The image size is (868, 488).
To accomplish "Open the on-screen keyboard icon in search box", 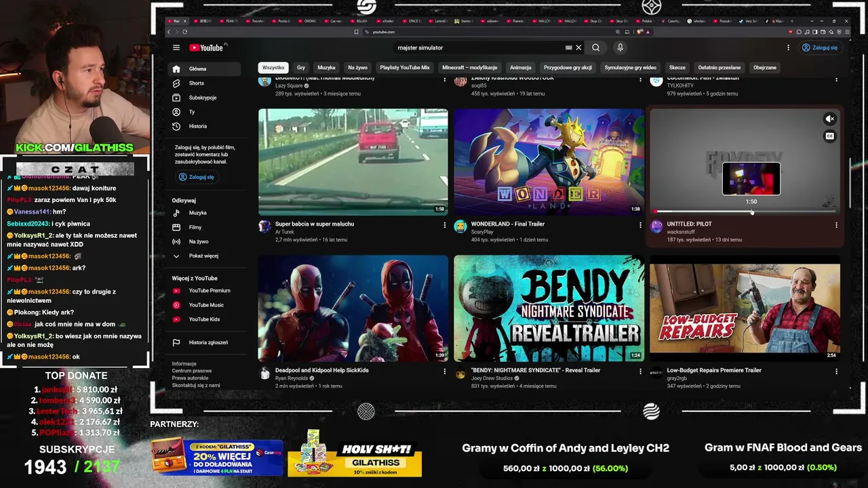I will (568, 47).
